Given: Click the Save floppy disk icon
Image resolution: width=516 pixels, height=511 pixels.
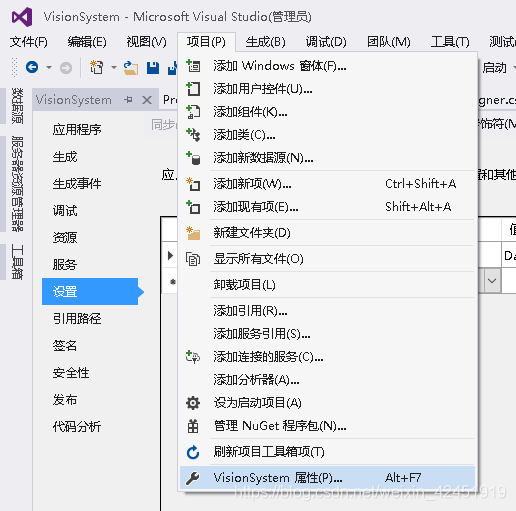Looking at the screenshot, I should point(153,68).
